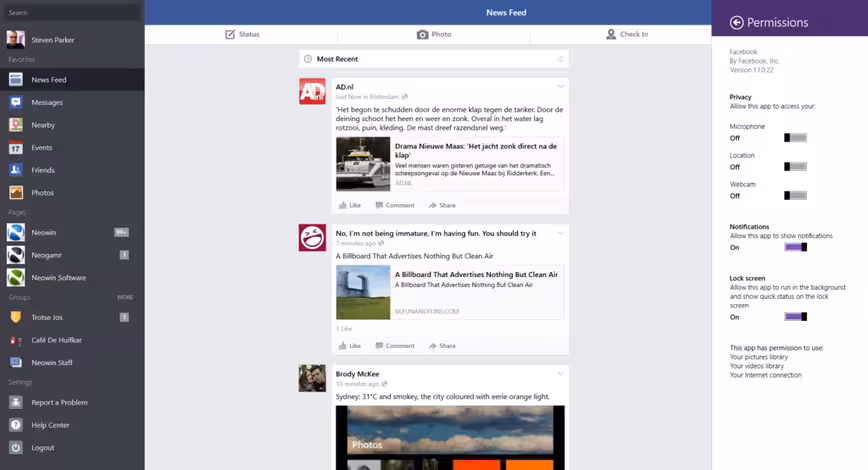
Task: Comment on the AD.nl post
Action: 395,205
